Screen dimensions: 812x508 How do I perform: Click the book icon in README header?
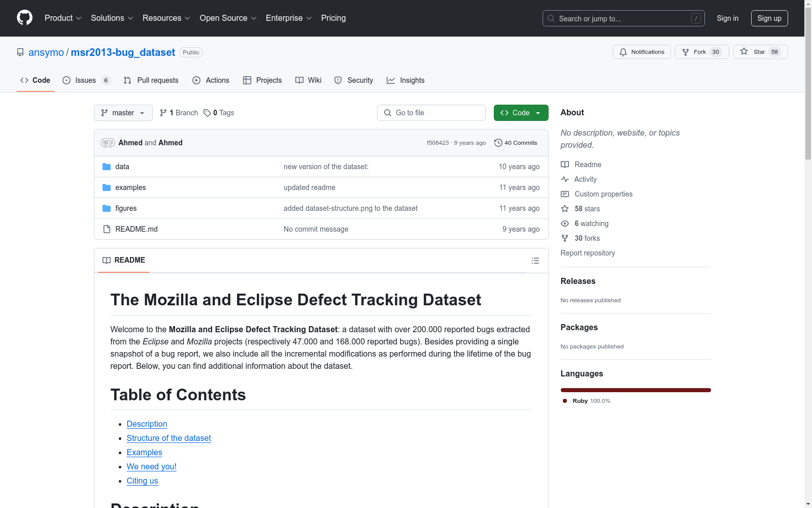click(107, 260)
